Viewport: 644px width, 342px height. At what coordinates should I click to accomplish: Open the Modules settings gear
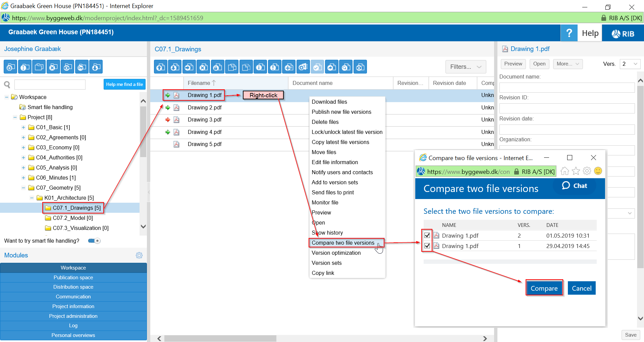coord(139,255)
